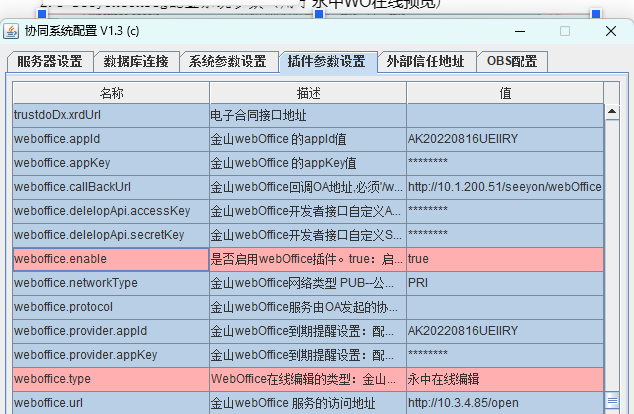The width and height of the screenshot is (634, 414).
Task: Select weboffice.callBackUrl name cell
Action: pyautogui.click(x=111, y=187)
